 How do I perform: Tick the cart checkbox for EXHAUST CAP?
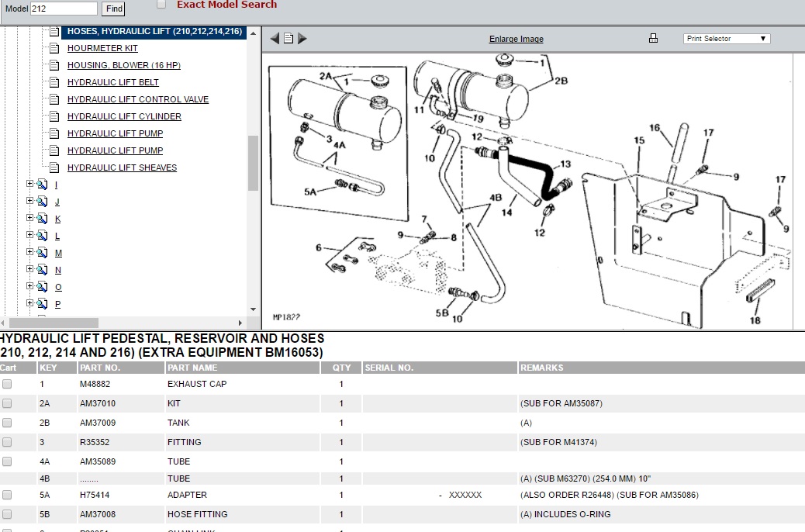pos(7,384)
